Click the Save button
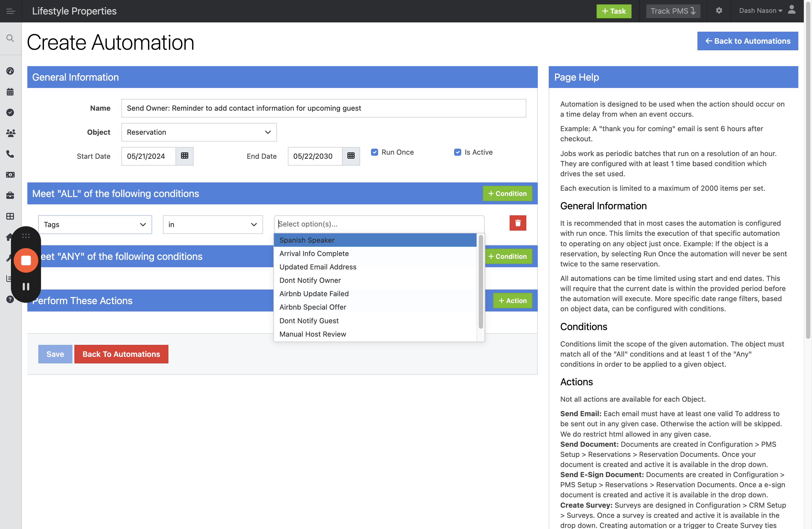 point(55,354)
